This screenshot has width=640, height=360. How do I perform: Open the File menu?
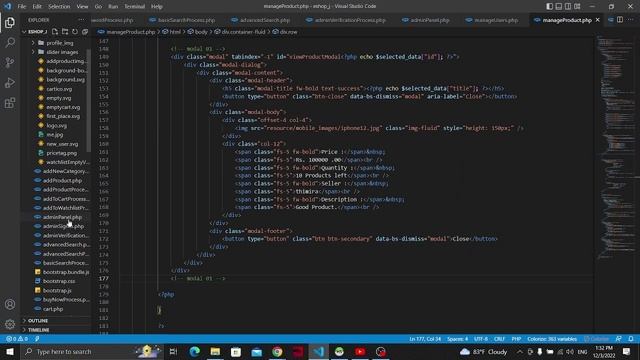tap(22, 7)
